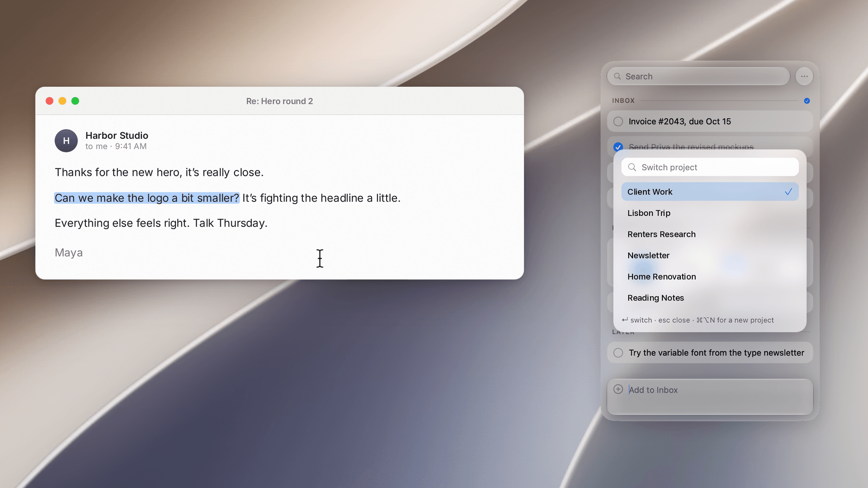Close the Re: Hero round 2 window

50,101
